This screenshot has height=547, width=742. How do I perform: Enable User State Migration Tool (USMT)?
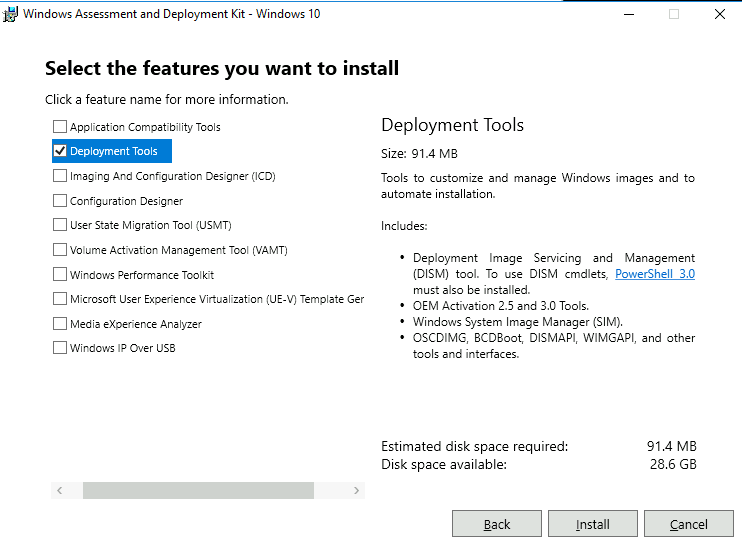(x=60, y=225)
